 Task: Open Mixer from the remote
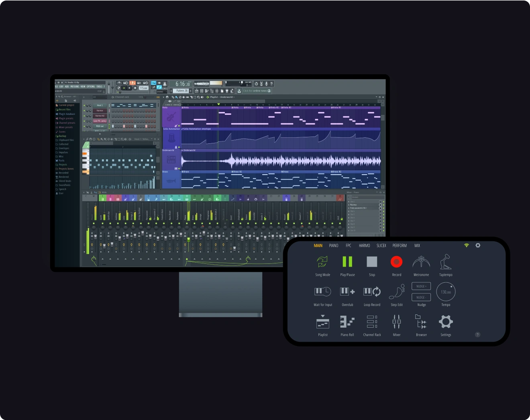397,322
